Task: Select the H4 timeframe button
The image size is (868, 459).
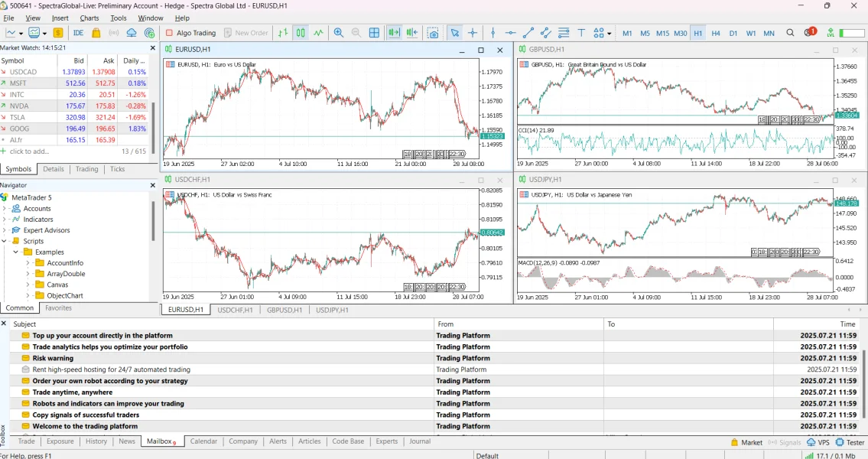Action: tap(716, 33)
